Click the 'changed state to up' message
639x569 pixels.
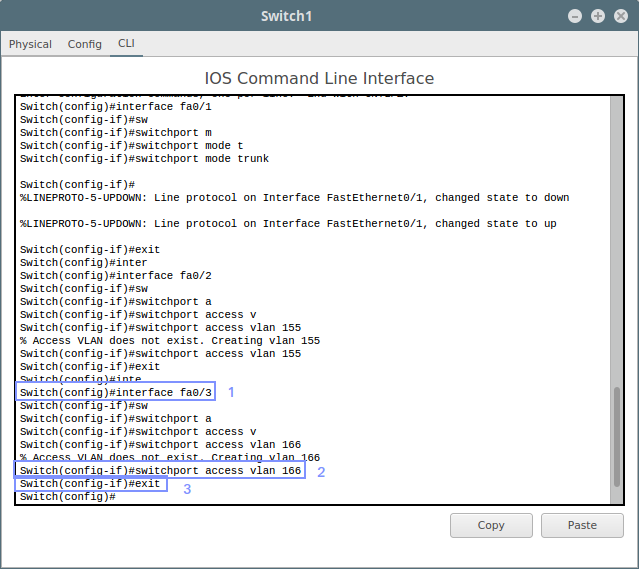pyautogui.click(x=288, y=224)
